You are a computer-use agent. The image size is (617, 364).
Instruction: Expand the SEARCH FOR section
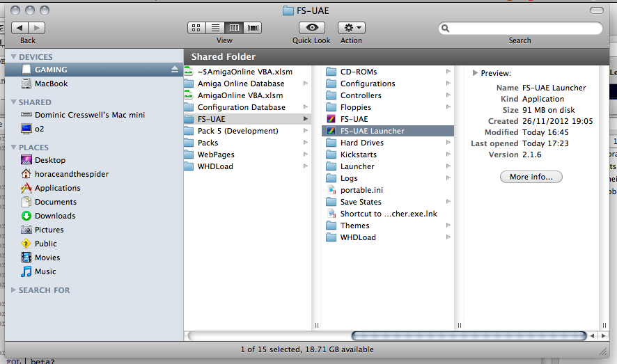[x=13, y=290]
